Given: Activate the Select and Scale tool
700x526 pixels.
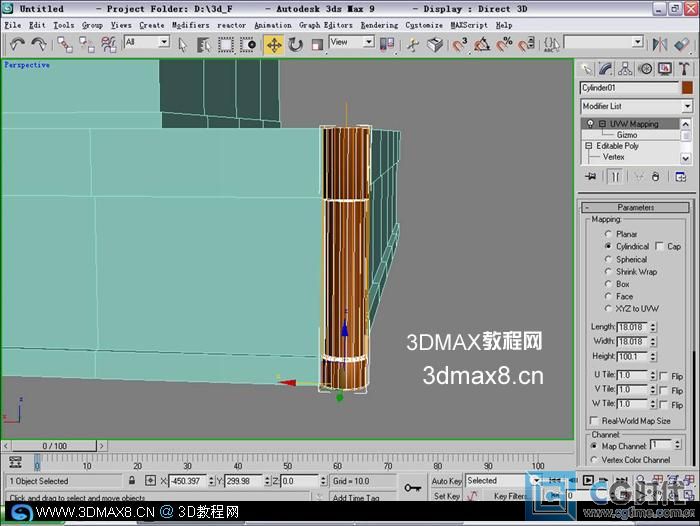Looking at the screenshot, I should 317,44.
